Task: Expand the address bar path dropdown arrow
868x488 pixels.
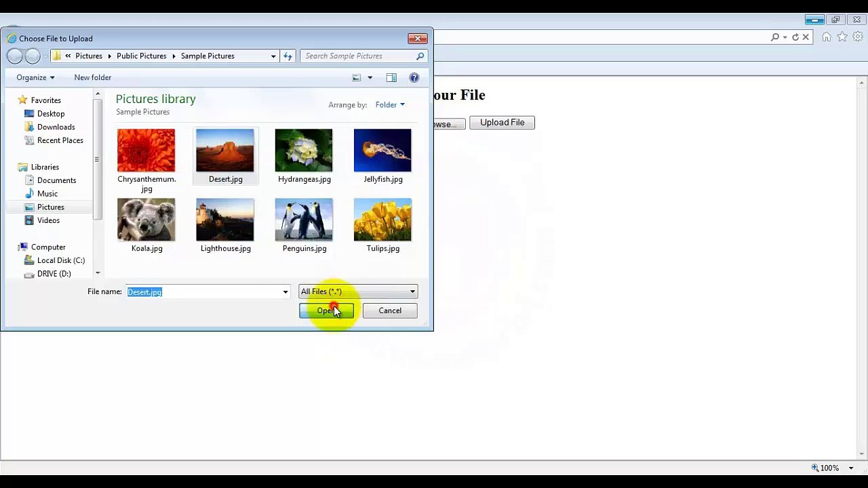Action: (273, 56)
